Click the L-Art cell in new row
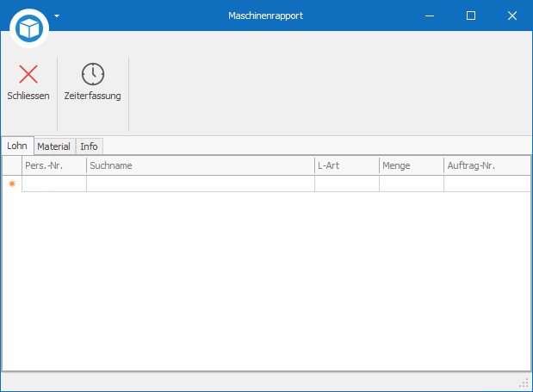533x392 pixels. (347, 184)
